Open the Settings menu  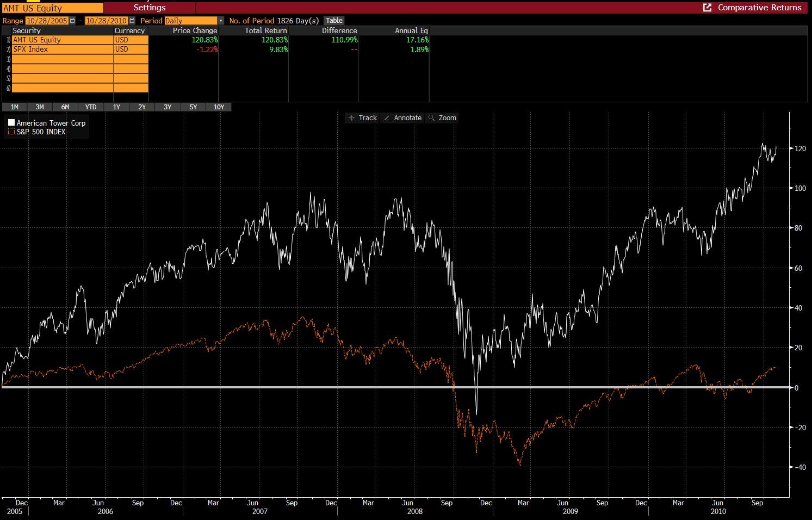150,8
